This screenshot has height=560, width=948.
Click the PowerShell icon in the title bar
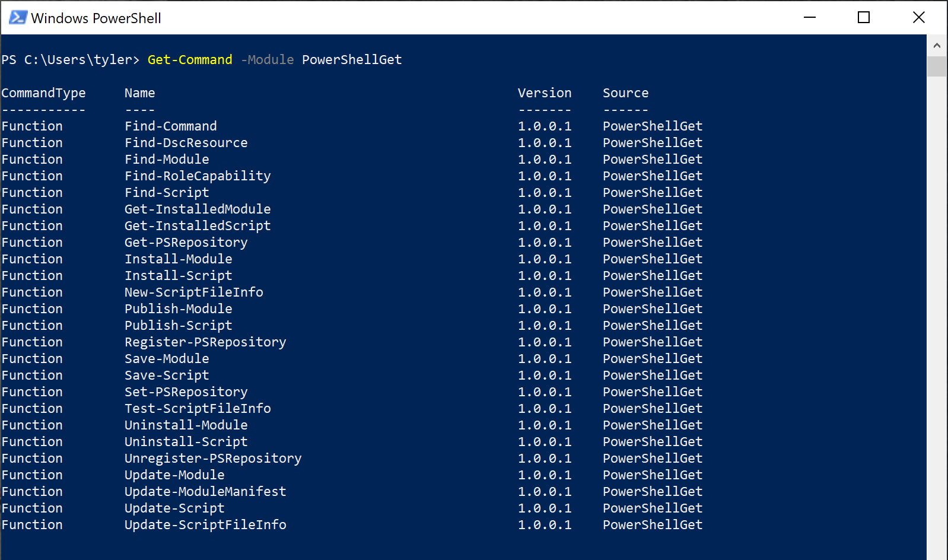pyautogui.click(x=18, y=18)
